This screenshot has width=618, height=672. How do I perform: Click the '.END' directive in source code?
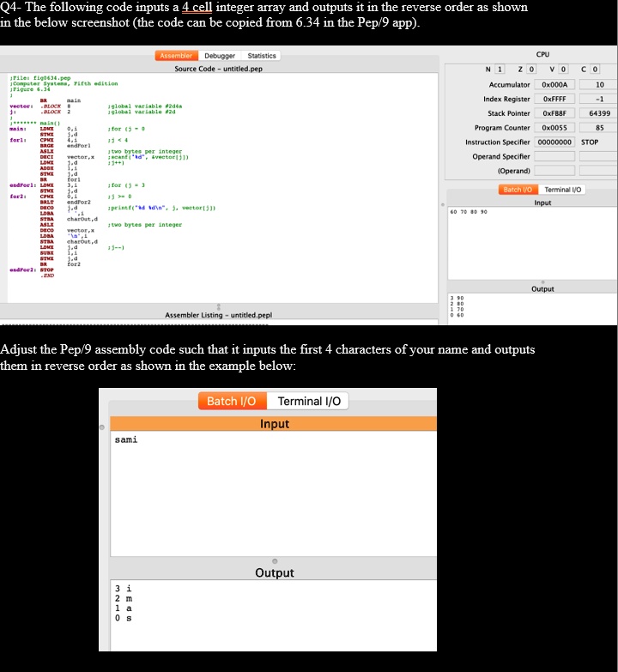pyautogui.click(x=47, y=275)
